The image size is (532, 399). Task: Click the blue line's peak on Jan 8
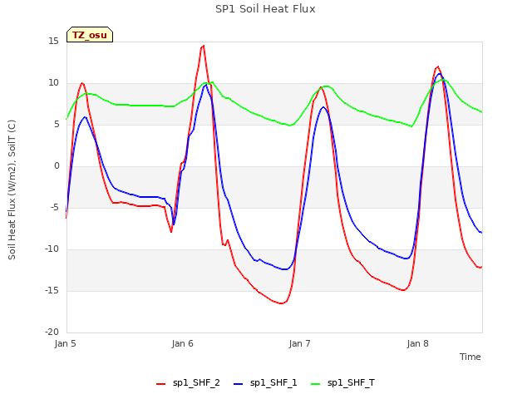440,74
